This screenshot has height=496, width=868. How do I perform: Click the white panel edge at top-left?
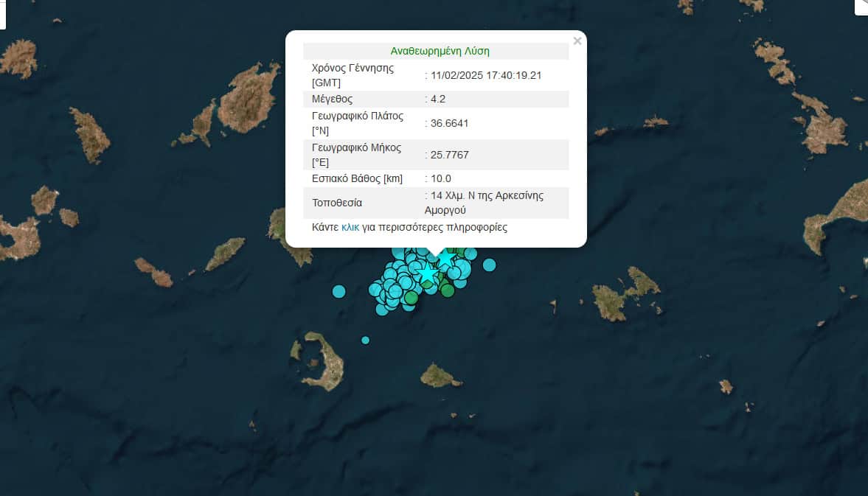tap(2, 15)
